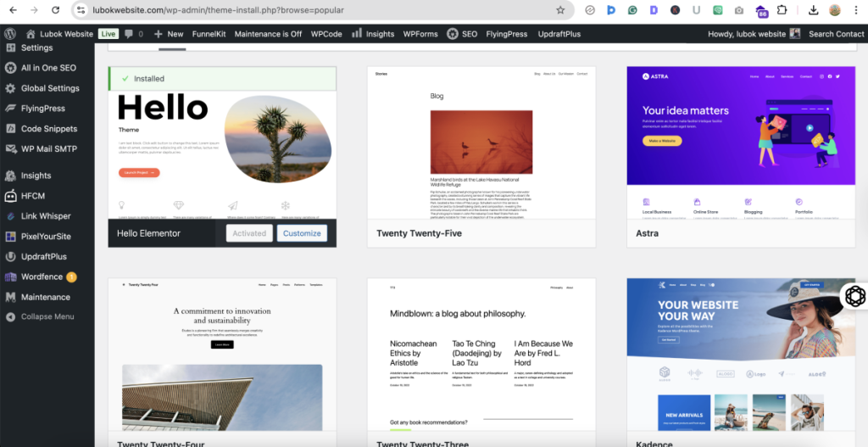
Task: Click the camera extension icon
Action: 739,10
